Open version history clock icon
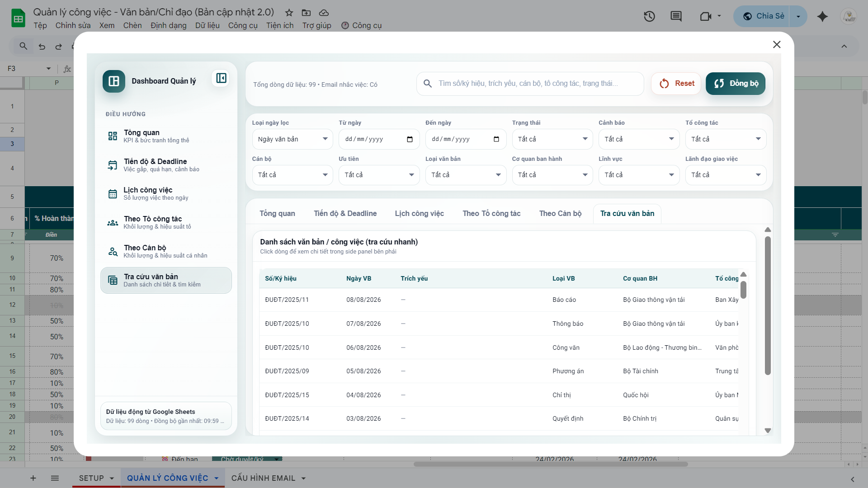This screenshot has height=488, width=868. point(649,17)
